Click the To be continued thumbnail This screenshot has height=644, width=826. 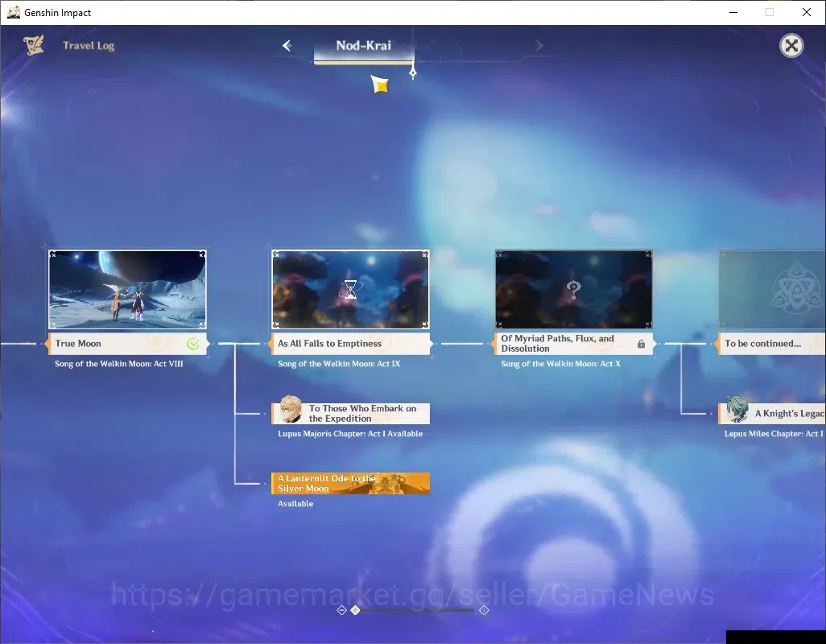(772, 290)
